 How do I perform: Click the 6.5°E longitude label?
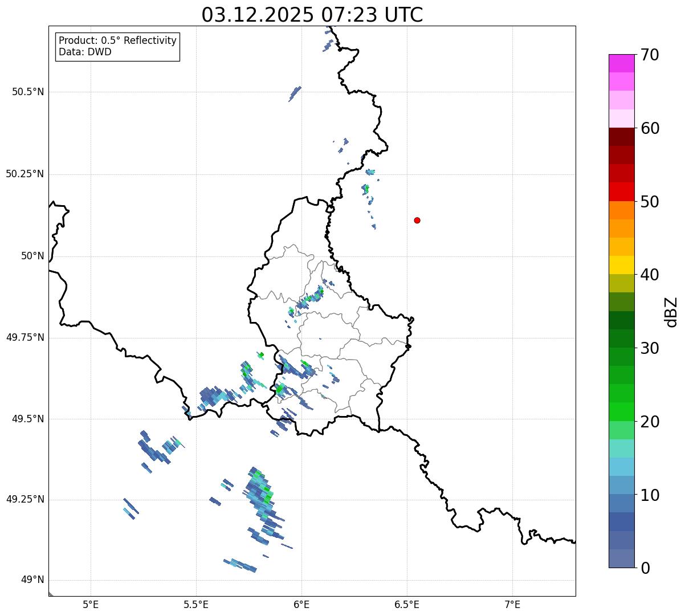[407, 604]
